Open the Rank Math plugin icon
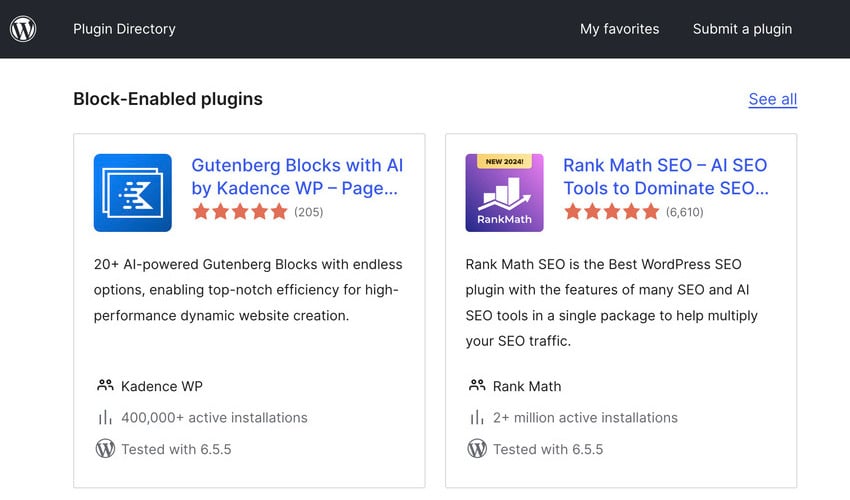Image resolution: width=850 pixels, height=500 pixels. (x=504, y=193)
